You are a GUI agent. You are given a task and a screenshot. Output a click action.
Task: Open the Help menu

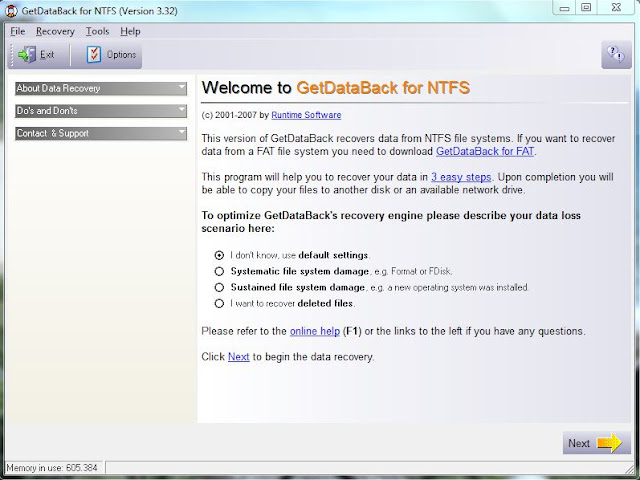tap(130, 31)
